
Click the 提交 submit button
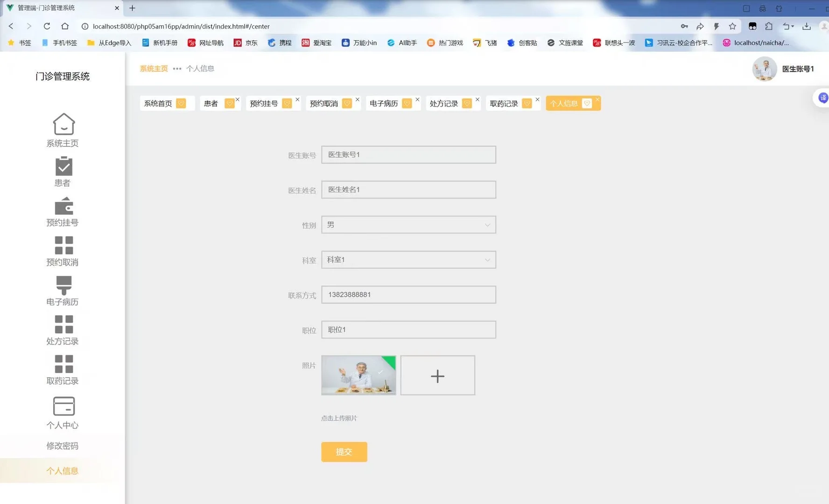(x=344, y=452)
